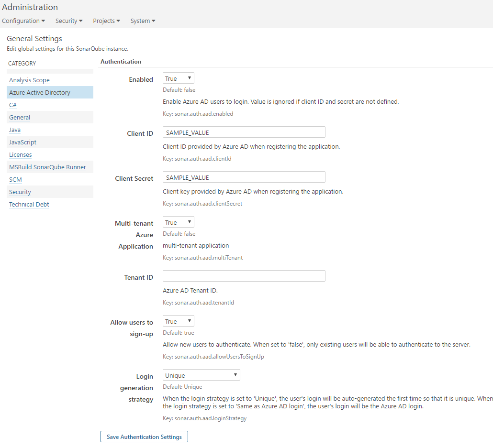
Task: Click the 'Client ID' field label
Action: tap(140, 133)
